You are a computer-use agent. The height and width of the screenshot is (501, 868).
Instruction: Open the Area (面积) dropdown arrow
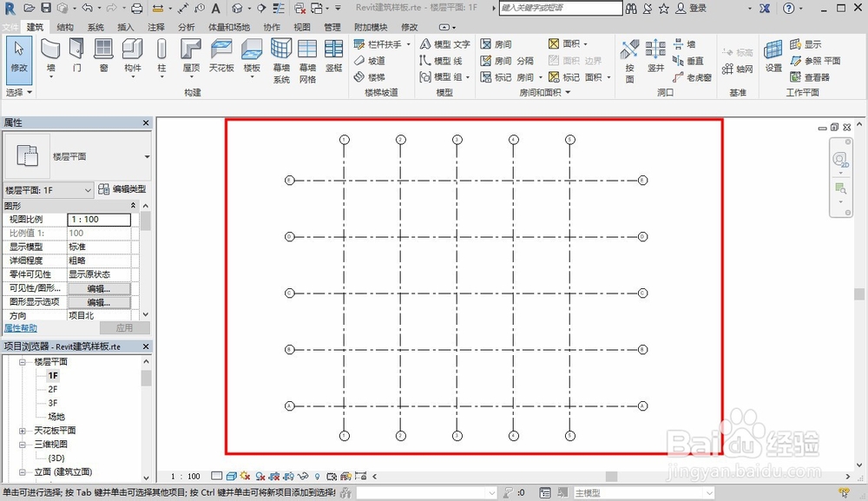click(x=585, y=44)
